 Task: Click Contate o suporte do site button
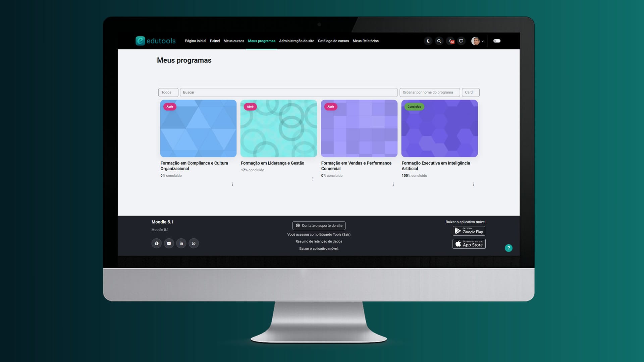(319, 226)
